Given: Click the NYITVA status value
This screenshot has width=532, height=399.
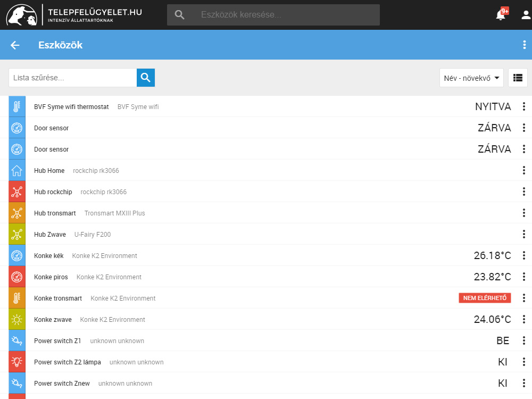Looking at the screenshot, I should 493,106.
